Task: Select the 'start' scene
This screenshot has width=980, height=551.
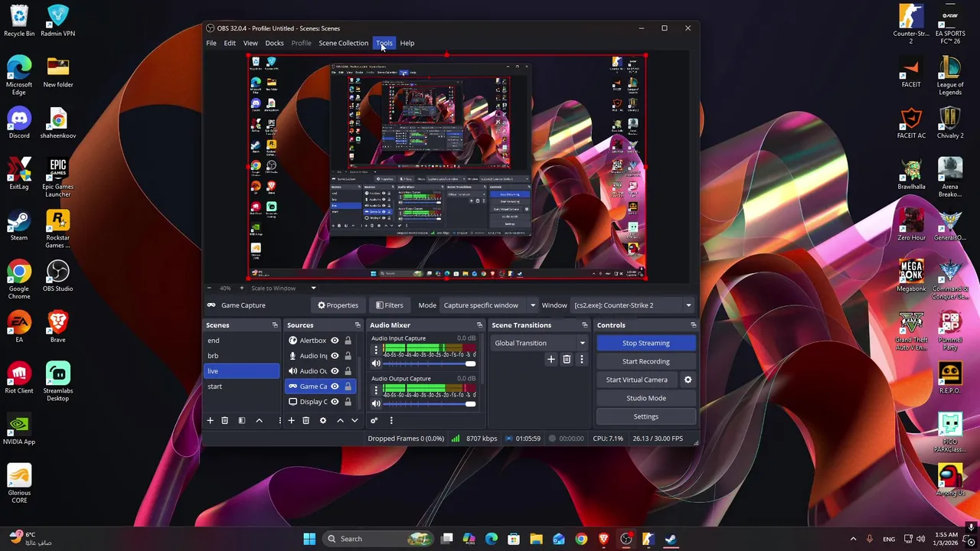Action: (x=242, y=386)
